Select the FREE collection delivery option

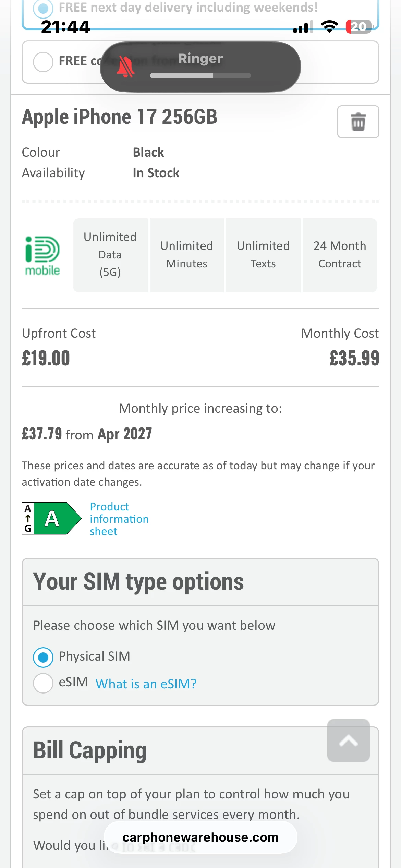pyautogui.click(x=43, y=62)
